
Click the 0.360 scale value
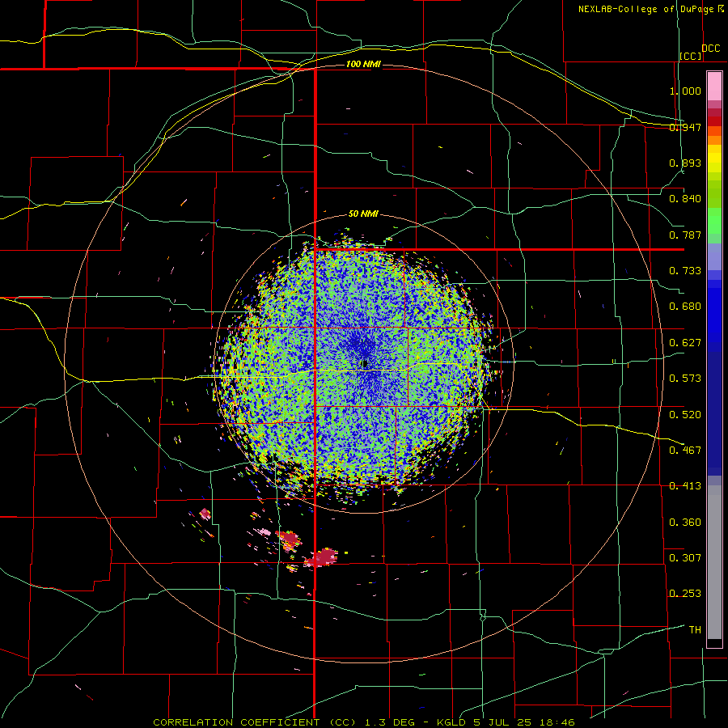coord(685,523)
